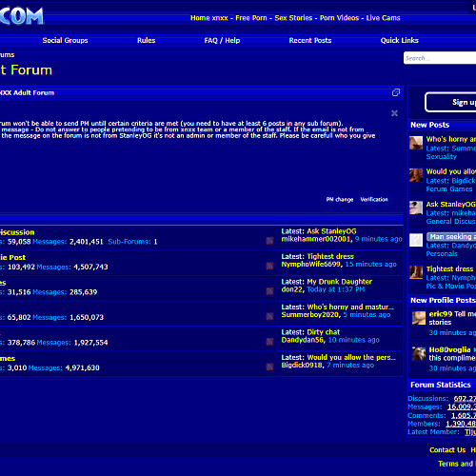Open avatar beside the Personals new post
The height and width of the screenshot is (476, 476).
coord(416,240)
